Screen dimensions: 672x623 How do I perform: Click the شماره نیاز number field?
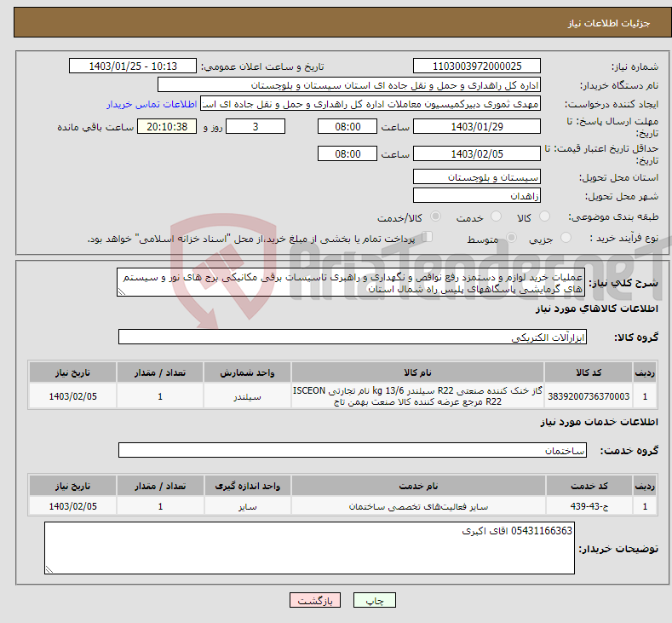pyautogui.click(x=477, y=66)
